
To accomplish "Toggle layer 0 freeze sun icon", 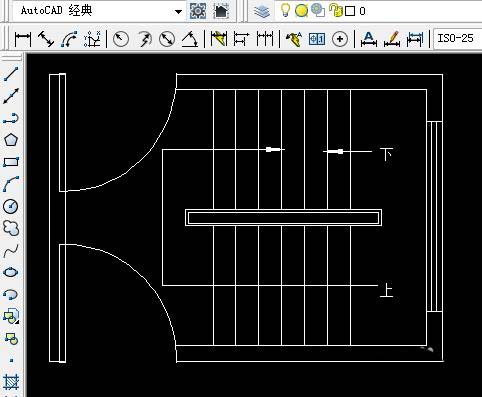I will 301,11.
